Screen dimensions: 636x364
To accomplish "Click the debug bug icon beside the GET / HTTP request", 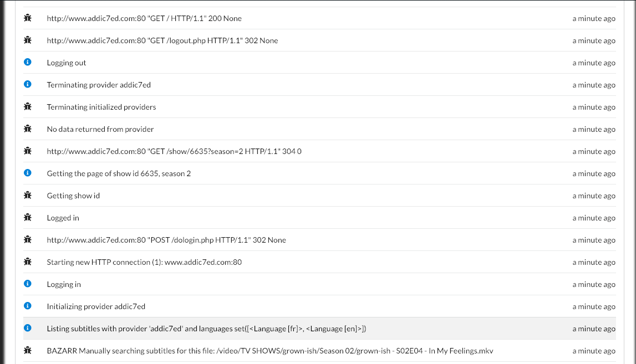I will (x=27, y=18).
